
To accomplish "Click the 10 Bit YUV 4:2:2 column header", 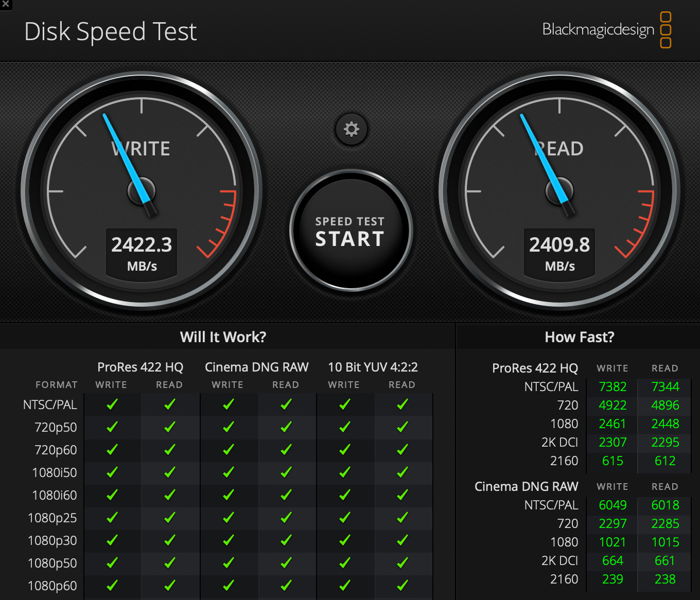I will [x=373, y=367].
